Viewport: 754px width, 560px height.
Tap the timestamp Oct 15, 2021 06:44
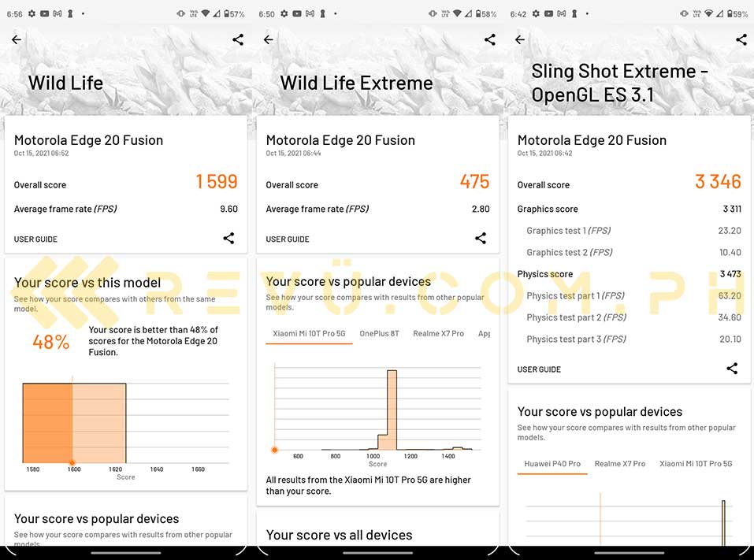click(293, 154)
